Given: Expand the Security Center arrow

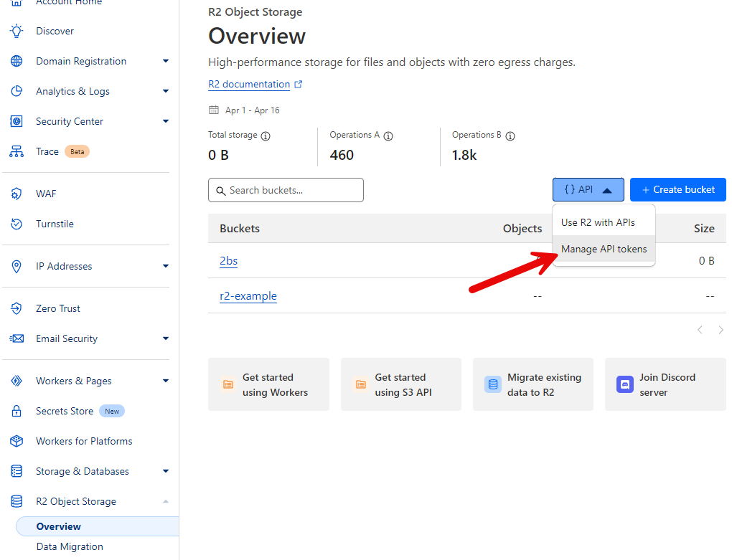Looking at the screenshot, I should [166, 121].
